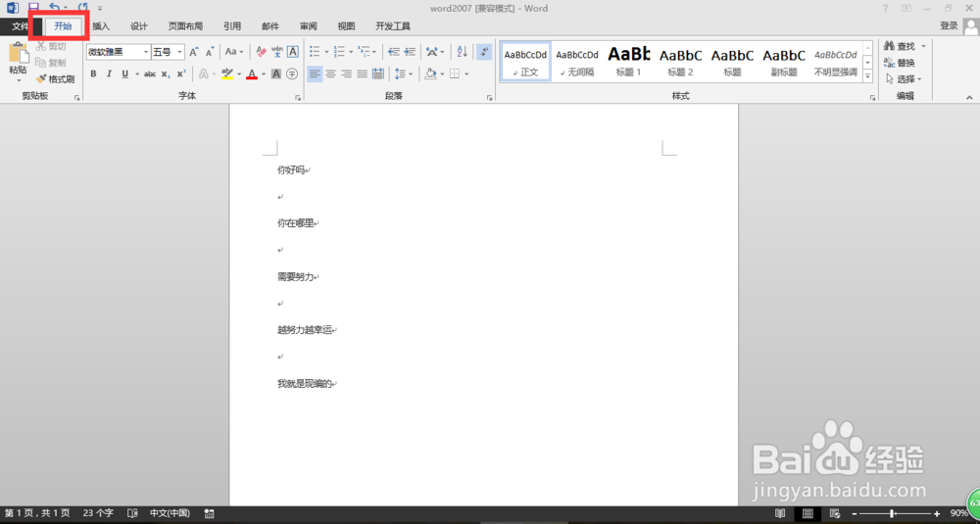The image size is (980, 524).
Task: Switch to Print Layout view icon
Action: [x=808, y=513]
